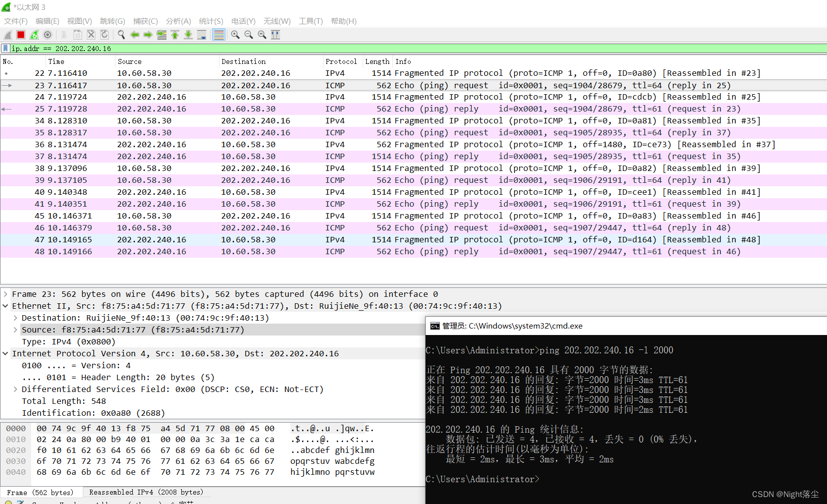Click the Wireshark fin title icon
The width and height of the screenshot is (827, 504).
(x=6, y=7)
